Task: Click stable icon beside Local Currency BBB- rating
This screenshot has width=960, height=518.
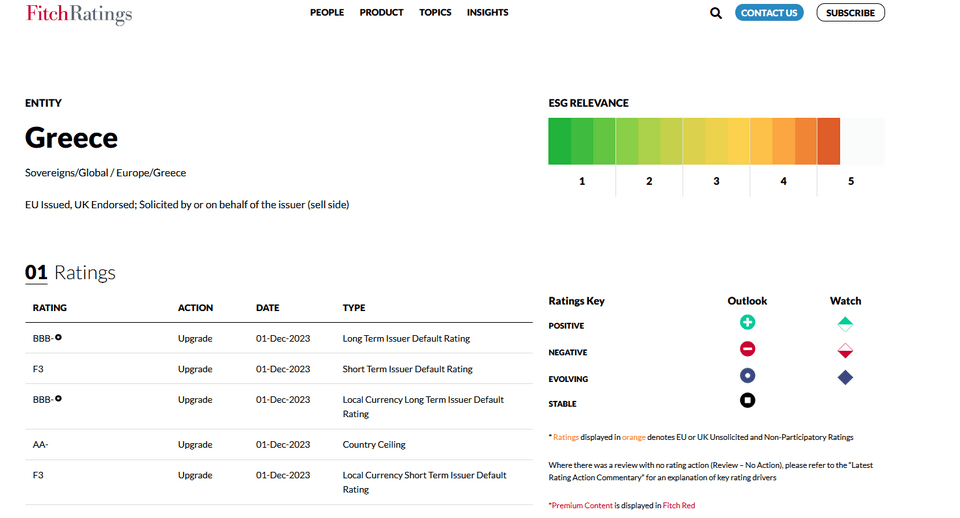Action: (58, 399)
